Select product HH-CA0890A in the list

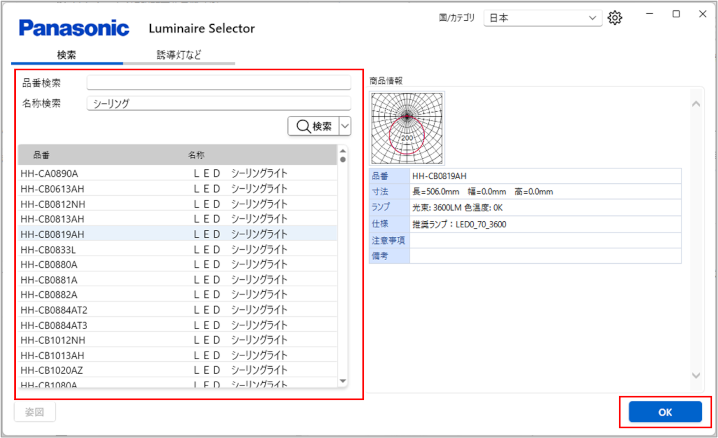coord(100,173)
